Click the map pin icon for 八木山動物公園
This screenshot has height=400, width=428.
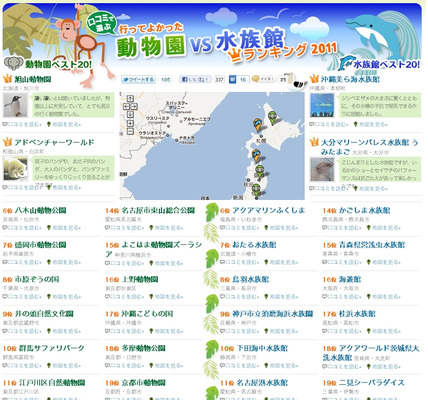(48, 228)
